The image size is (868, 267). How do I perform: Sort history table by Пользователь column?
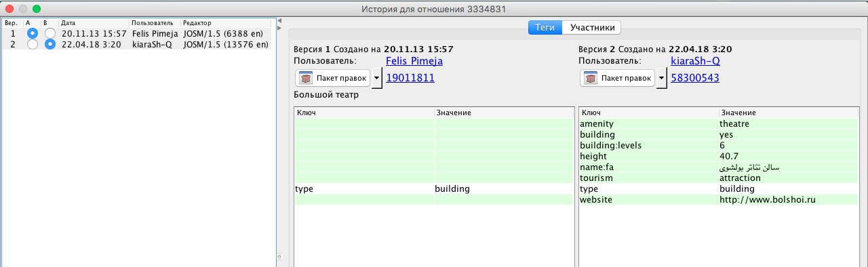click(155, 22)
